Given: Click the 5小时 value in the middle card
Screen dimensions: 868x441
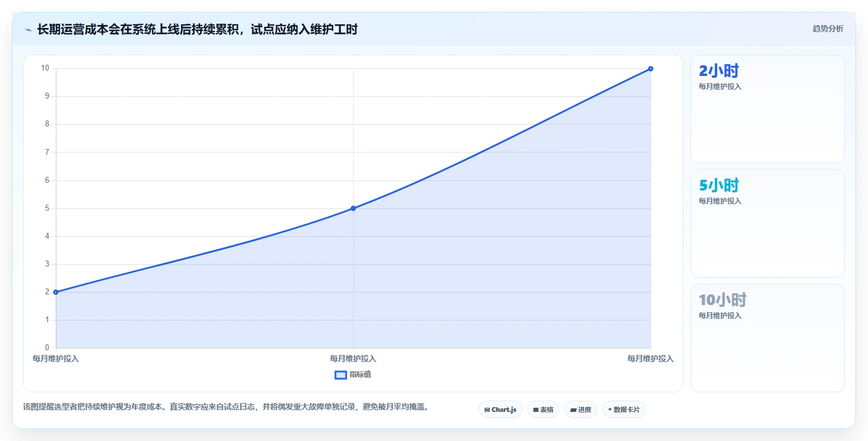Looking at the screenshot, I should [718, 186].
